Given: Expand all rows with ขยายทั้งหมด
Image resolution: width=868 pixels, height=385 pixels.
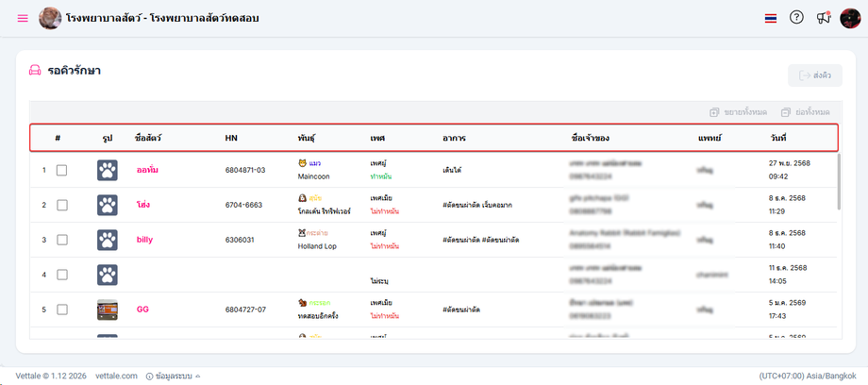Looking at the screenshot, I should [739, 112].
